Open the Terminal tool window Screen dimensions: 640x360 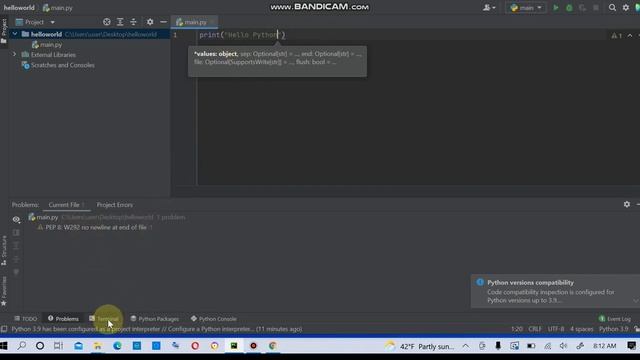pos(104,319)
